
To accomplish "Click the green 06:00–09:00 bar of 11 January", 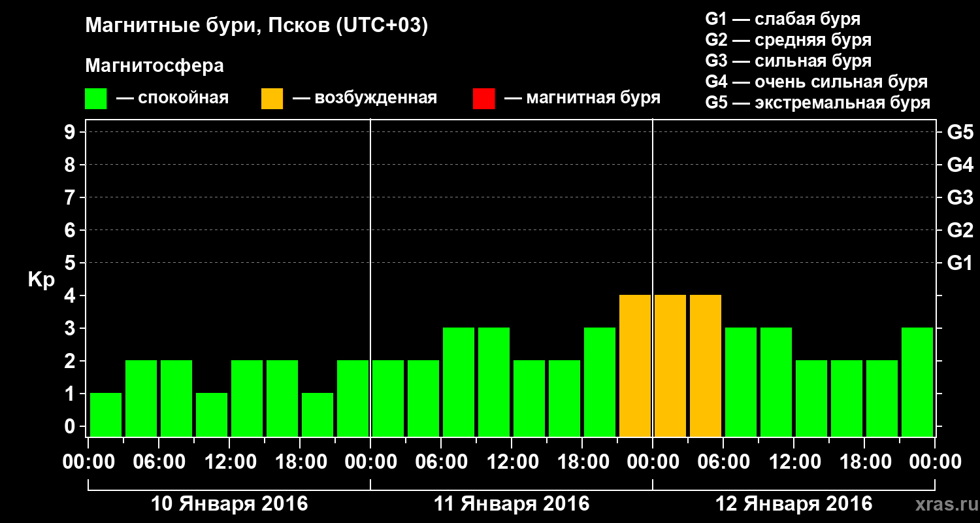I will coord(459,382).
